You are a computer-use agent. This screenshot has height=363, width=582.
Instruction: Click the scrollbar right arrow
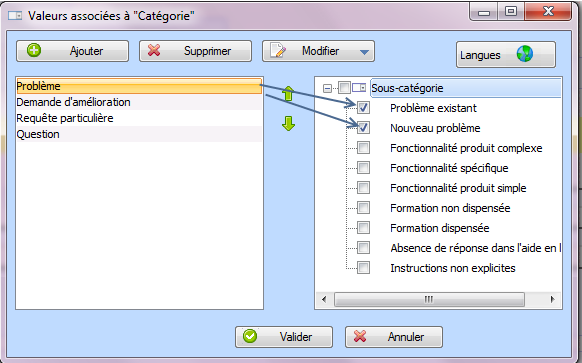point(552,299)
